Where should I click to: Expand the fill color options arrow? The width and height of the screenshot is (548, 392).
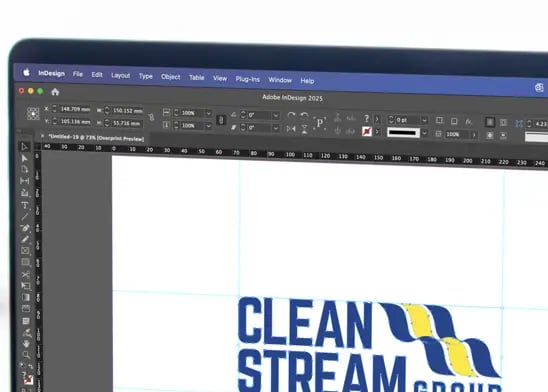[377, 119]
